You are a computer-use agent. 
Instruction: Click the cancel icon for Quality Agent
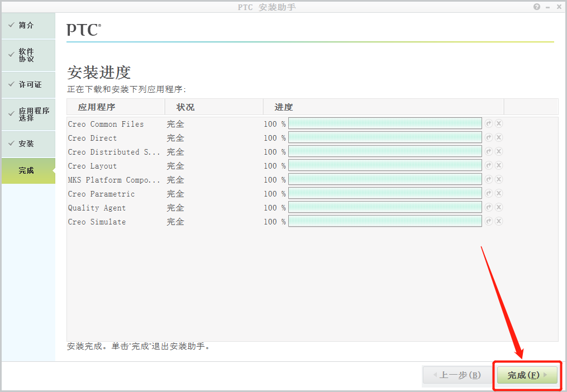tap(499, 207)
